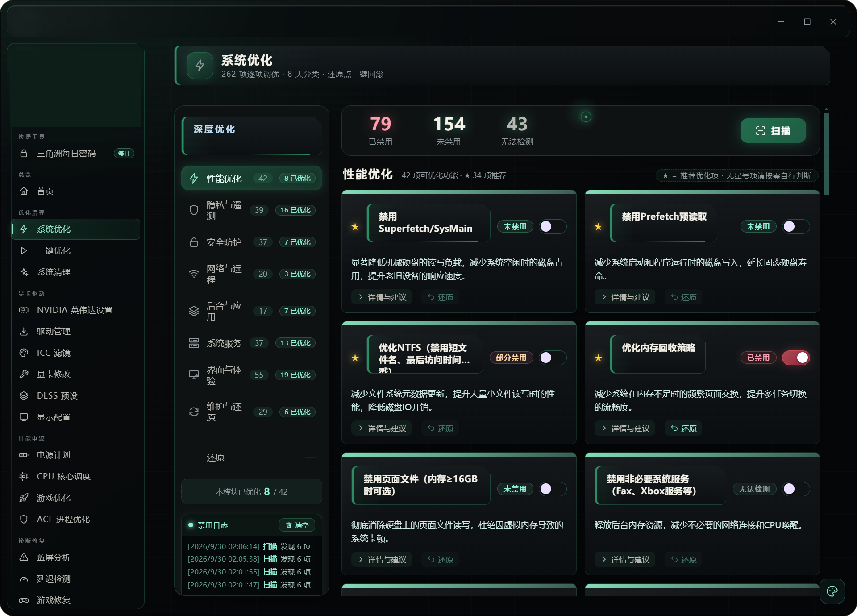Click the home icon next to 首页

(24, 191)
